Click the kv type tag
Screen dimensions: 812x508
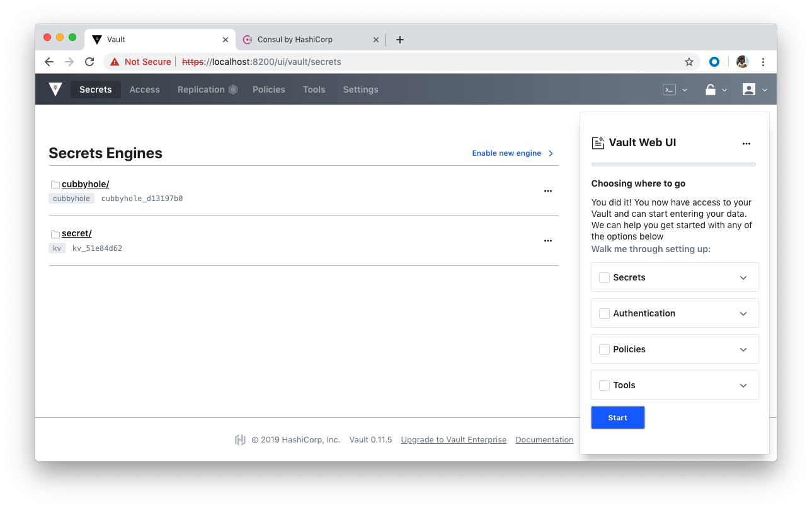point(57,248)
